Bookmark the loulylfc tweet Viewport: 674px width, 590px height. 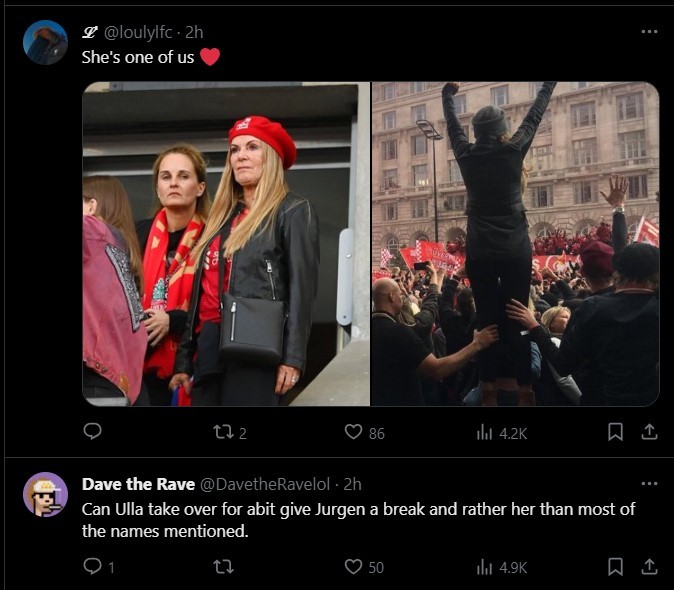coord(616,432)
